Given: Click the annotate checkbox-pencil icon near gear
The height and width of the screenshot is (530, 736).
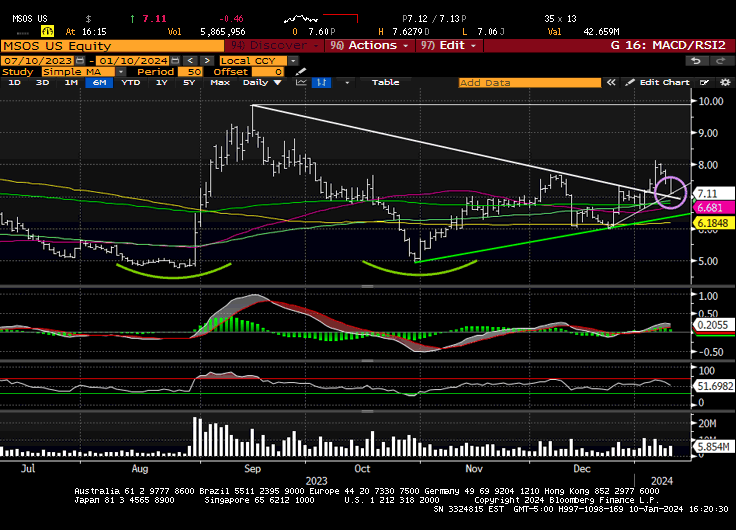Looking at the screenshot, I should tap(704, 83).
